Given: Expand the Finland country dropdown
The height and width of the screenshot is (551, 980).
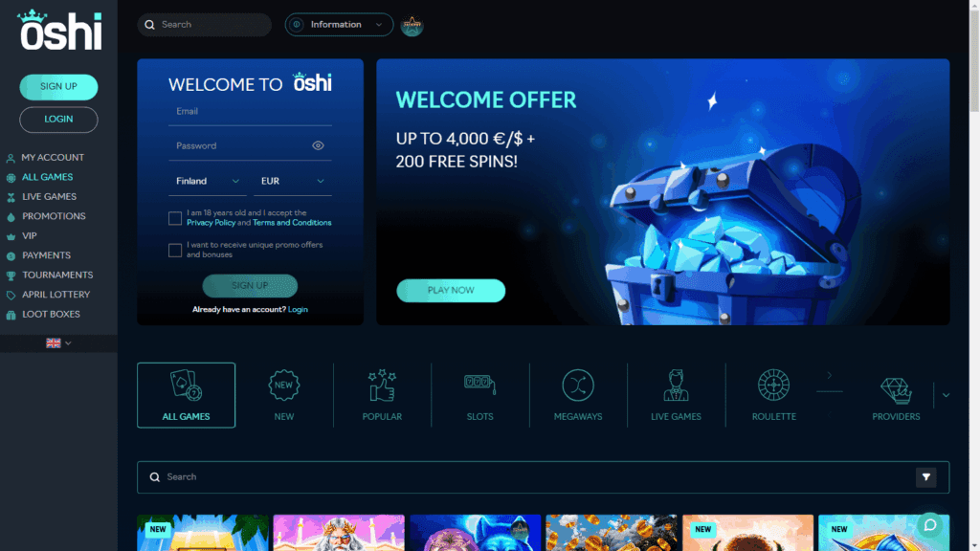Looking at the screenshot, I should 208,181.
